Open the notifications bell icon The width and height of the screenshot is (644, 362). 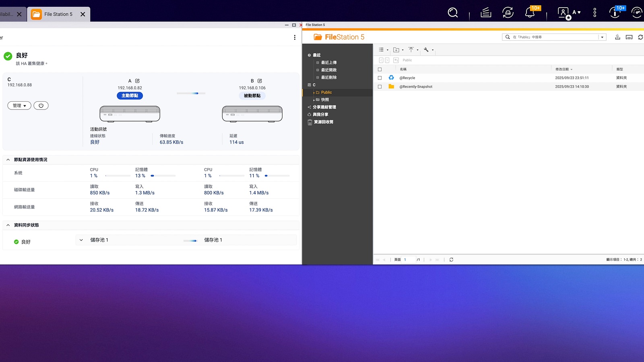pyautogui.click(x=530, y=13)
